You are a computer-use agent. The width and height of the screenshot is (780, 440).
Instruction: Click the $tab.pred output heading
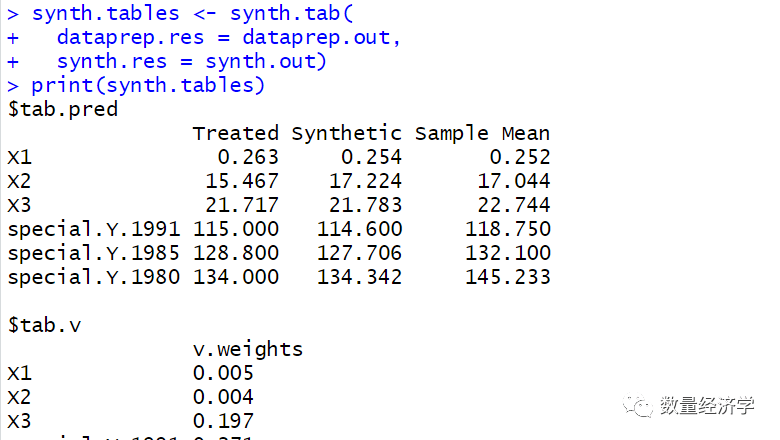click(63, 109)
